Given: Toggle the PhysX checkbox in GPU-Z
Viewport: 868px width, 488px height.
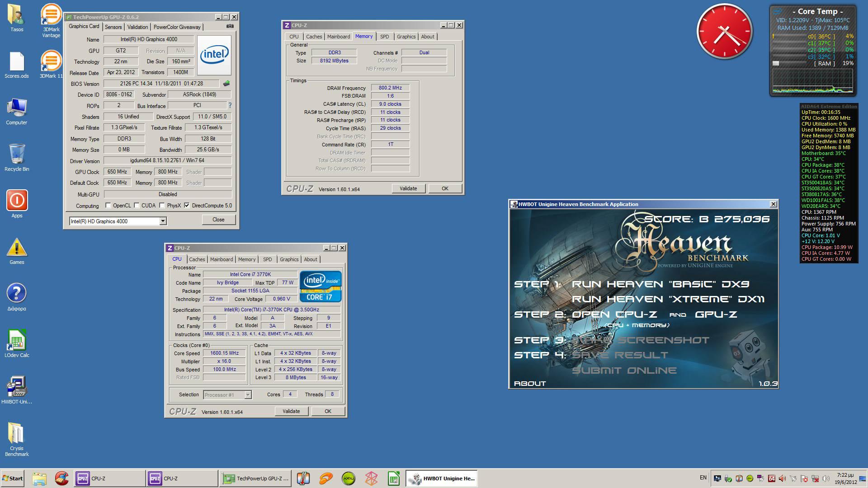Looking at the screenshot, I should (162, 206).
